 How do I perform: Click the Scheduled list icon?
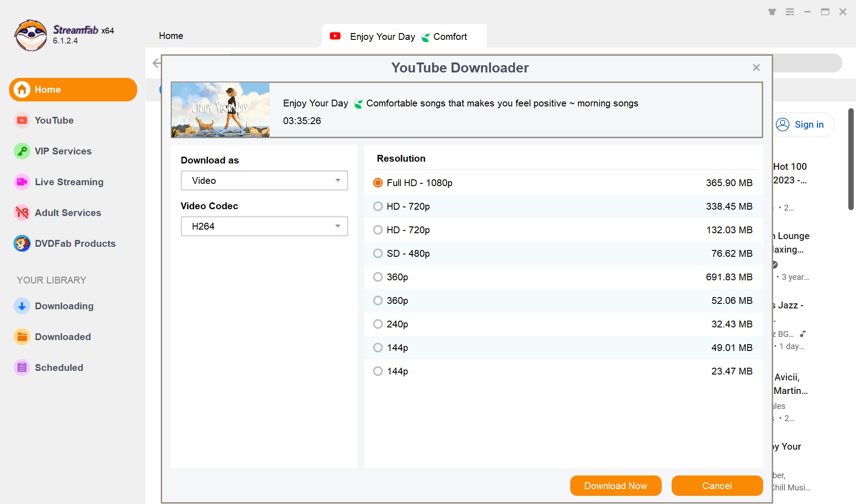click(22, 368)
